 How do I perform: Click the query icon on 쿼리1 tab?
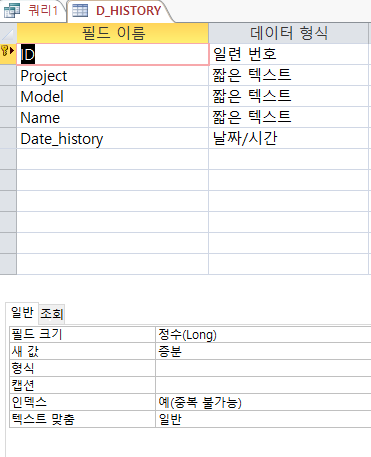click(12, 11)
